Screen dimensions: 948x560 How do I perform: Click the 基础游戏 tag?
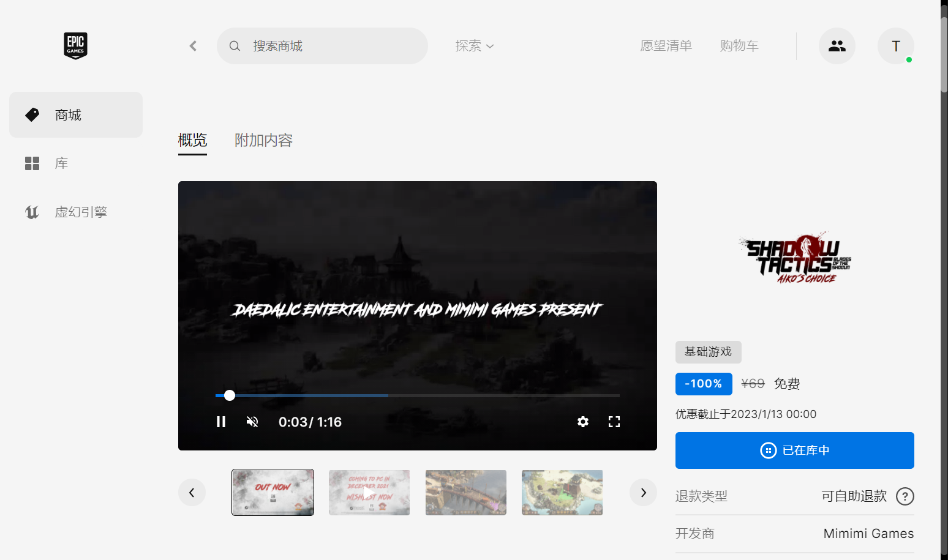click(x=709, y=352)
